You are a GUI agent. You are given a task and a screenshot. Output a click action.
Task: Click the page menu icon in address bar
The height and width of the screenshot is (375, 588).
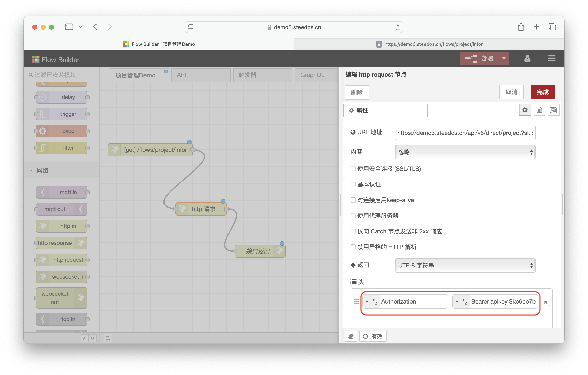[191, 27]
